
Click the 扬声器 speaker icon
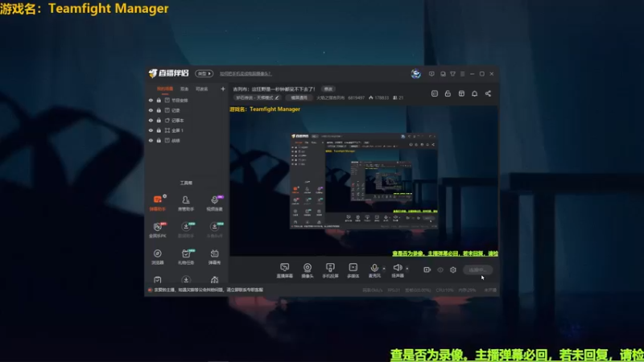point(397,268)
